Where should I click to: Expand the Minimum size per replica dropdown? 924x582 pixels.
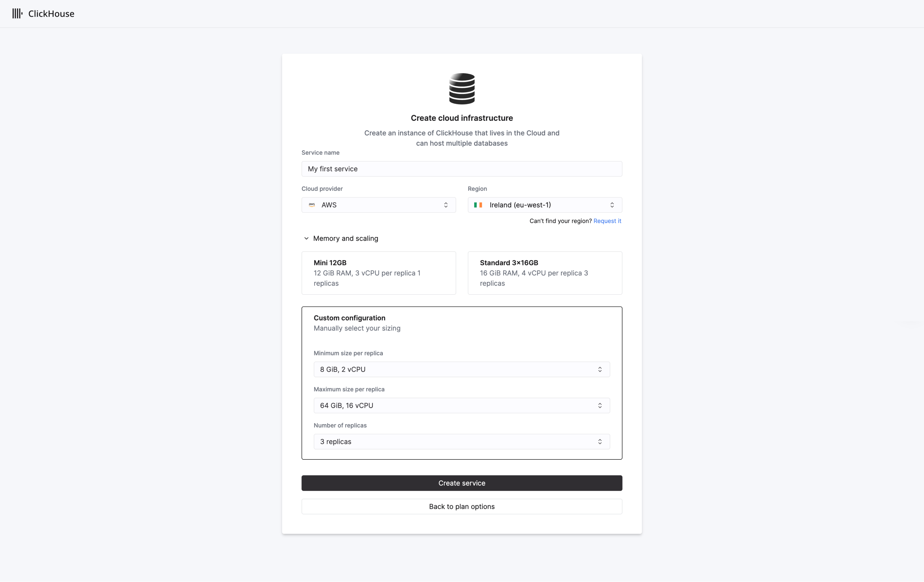[462, 369]
